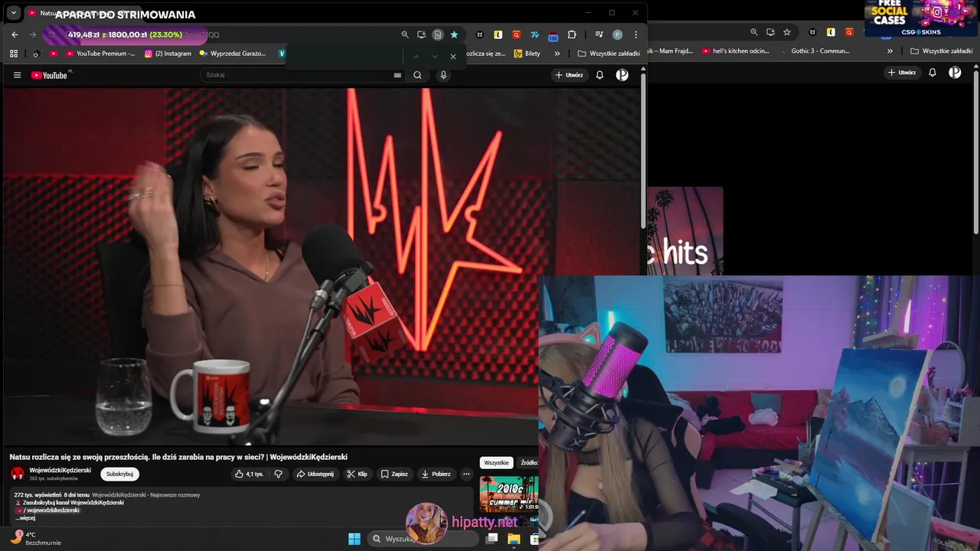Open the Extensions puzzle piece menu

pos(572,34)
